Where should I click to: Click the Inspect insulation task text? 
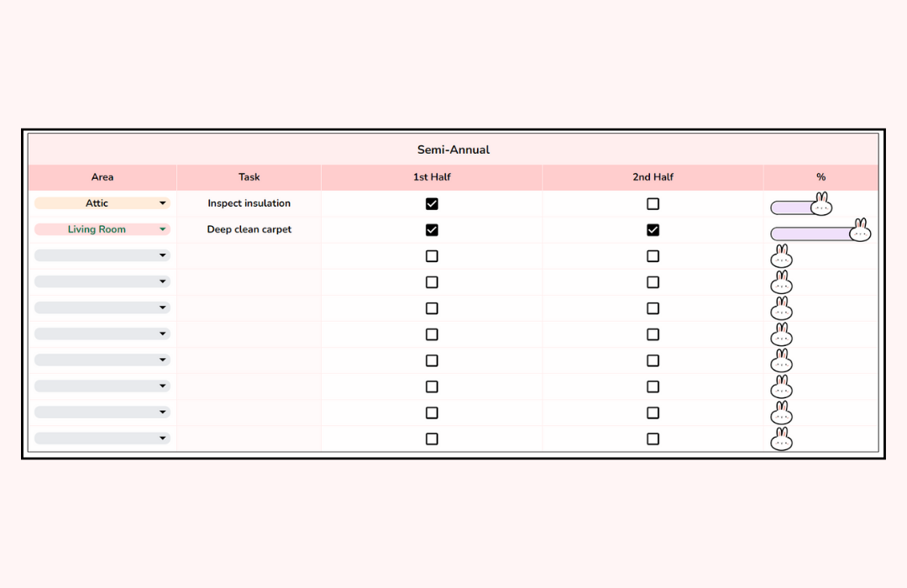point(249,203)
